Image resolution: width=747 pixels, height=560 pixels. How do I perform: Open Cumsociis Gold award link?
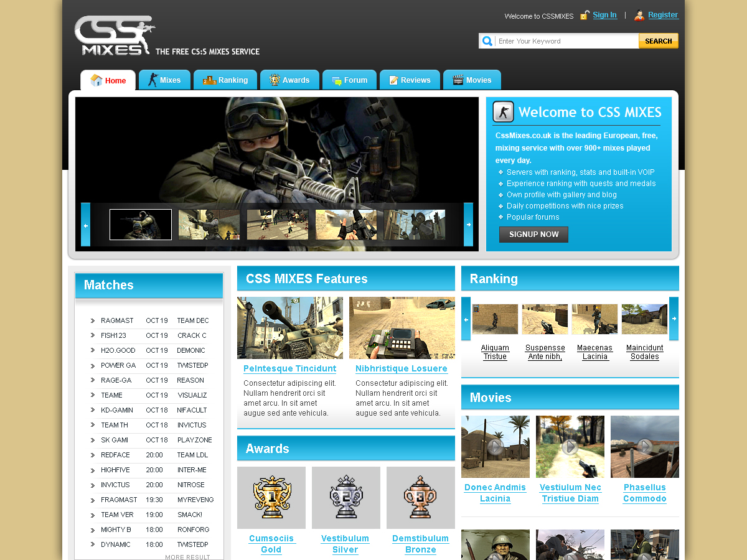tap(271, 544)
